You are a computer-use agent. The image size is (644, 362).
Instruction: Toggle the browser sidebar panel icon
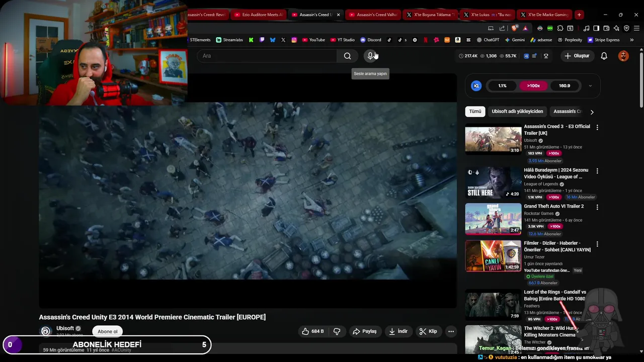point(596,29)
